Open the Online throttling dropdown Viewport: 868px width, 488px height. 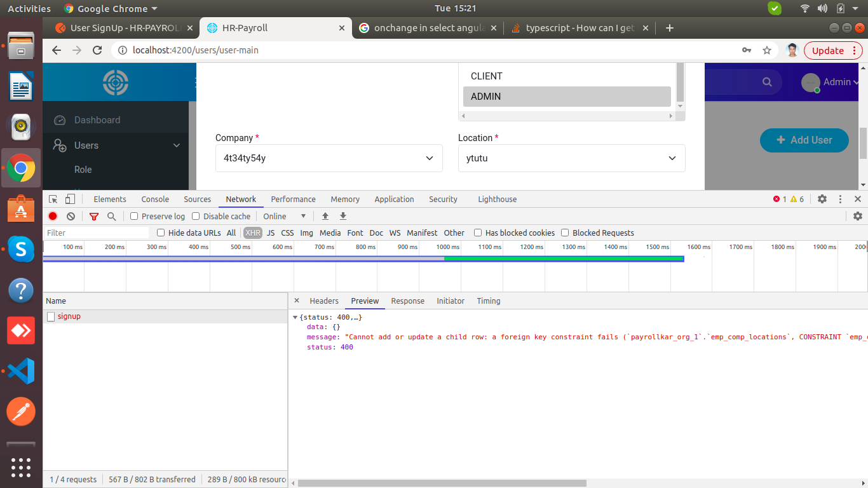(x=285, y=216)
